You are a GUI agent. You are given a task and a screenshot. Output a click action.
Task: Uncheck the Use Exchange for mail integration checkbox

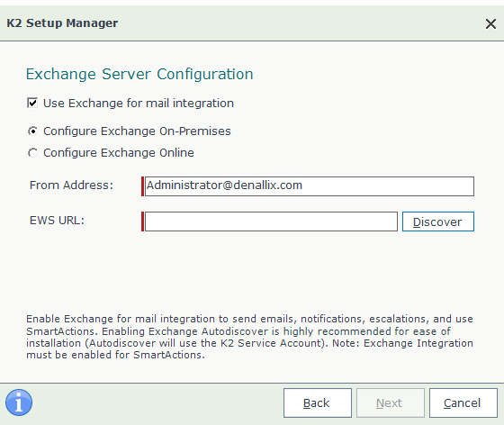(32, 104)
